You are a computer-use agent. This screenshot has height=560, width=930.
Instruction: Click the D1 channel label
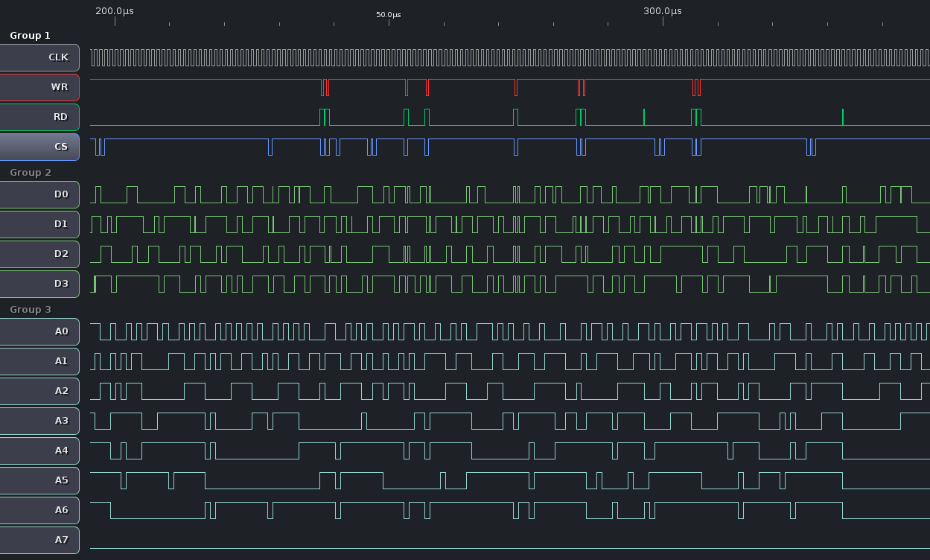click(39, 224)
